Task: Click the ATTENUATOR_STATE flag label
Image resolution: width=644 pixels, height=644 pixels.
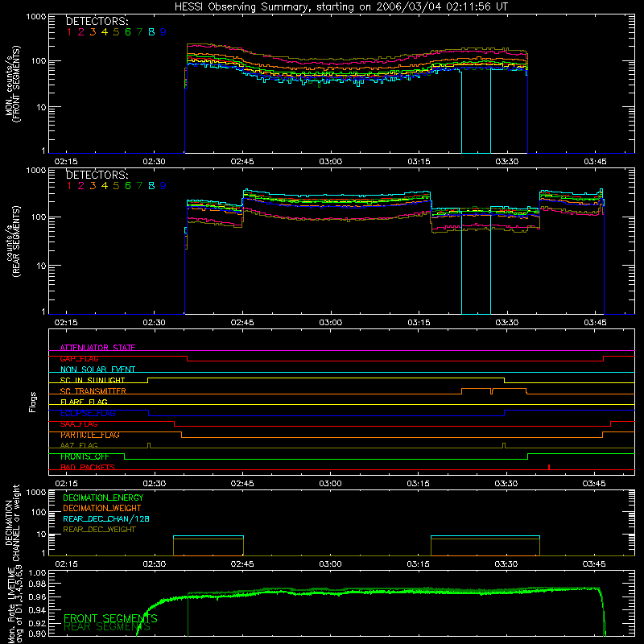Action: pyautogui.click(x=97, y=348)
